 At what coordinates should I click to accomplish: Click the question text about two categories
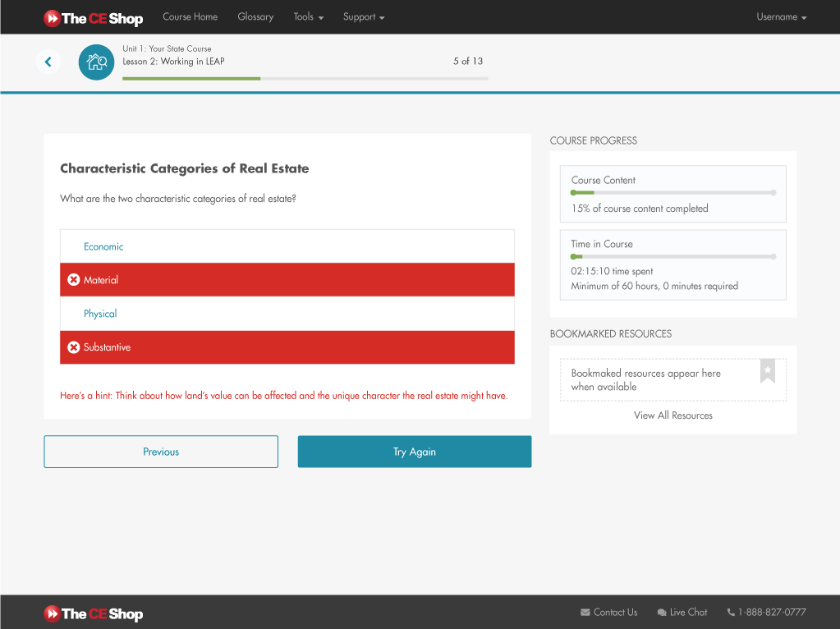[x=178, y=199]
